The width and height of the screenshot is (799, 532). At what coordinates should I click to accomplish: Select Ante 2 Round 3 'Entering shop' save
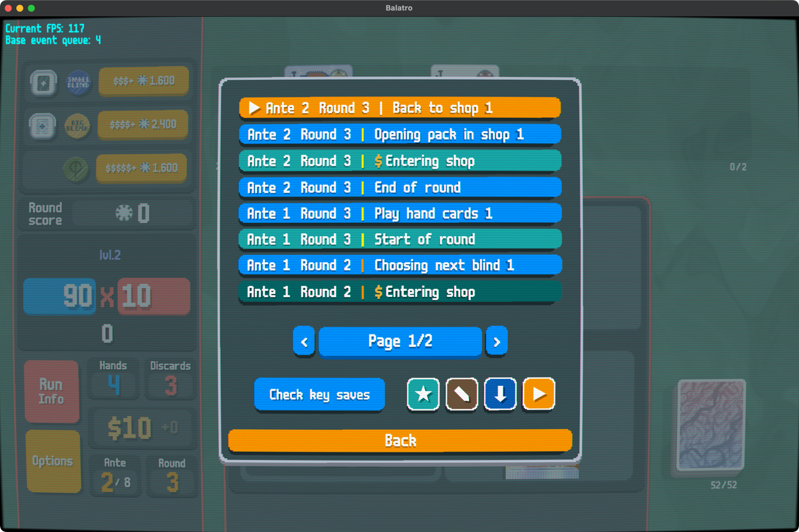click(399, 161)
